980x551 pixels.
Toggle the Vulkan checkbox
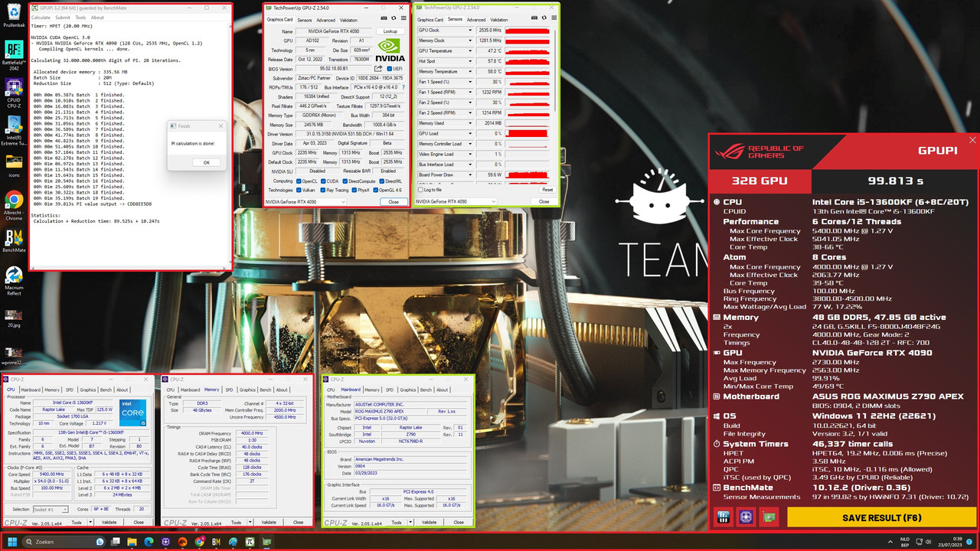299,190
